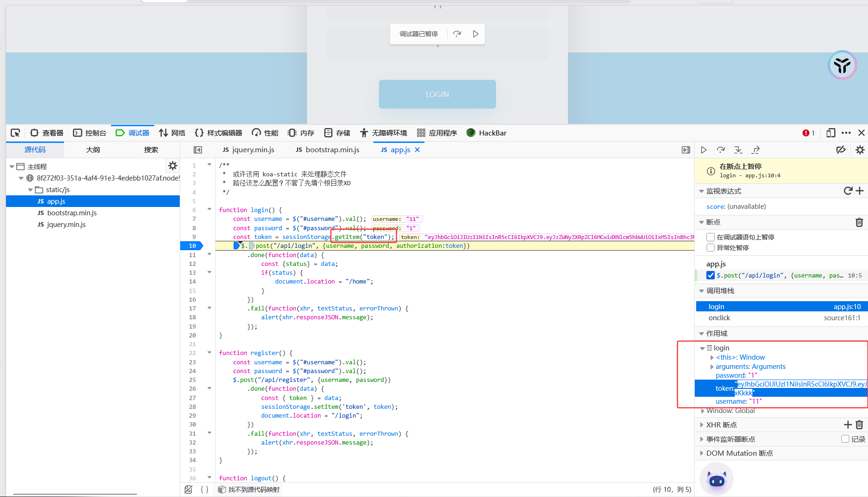
Task: Pretty print source with braces icon
Action: [204, 490]
